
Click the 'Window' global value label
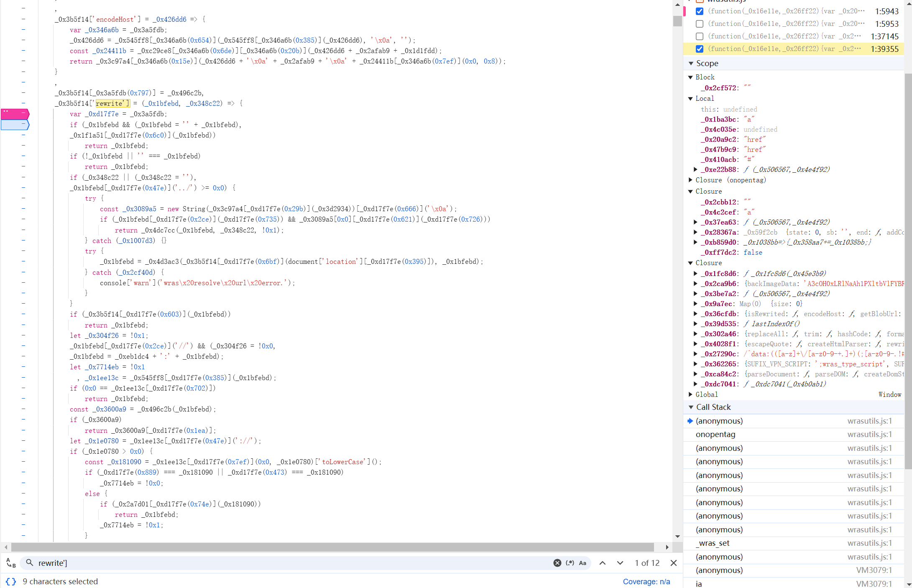pos(889,394)
